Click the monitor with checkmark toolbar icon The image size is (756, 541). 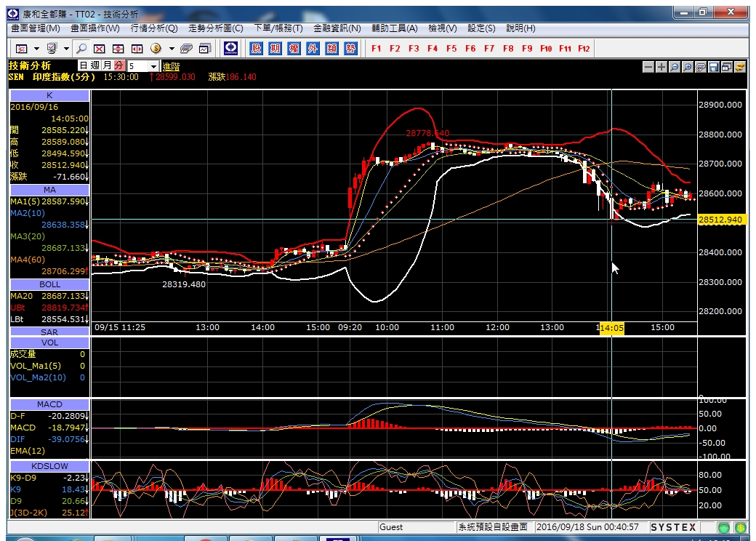pyautogui.click(x=52, y=48)
